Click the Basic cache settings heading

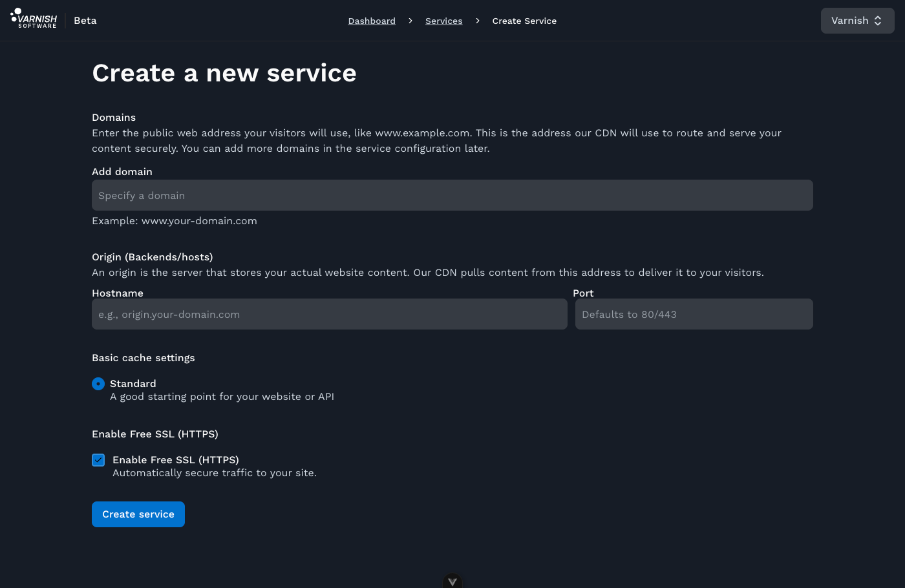[x=143, y=357]
